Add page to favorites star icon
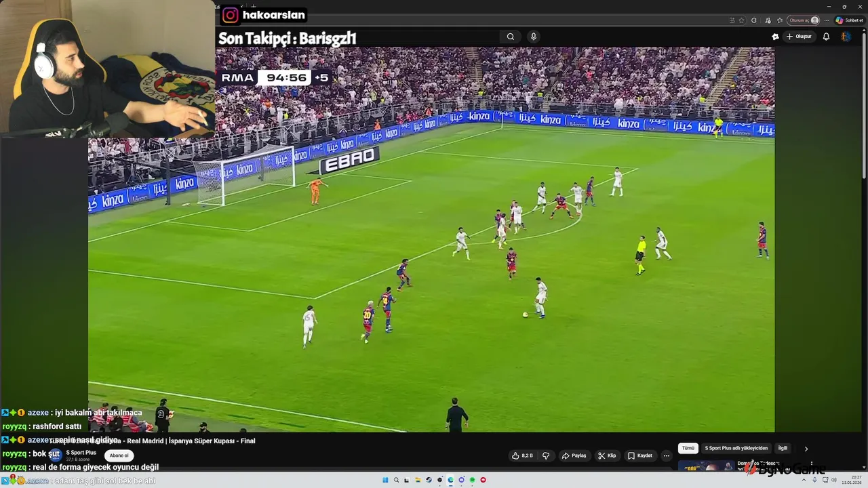868x488 pixels. [x=741, y=20]
